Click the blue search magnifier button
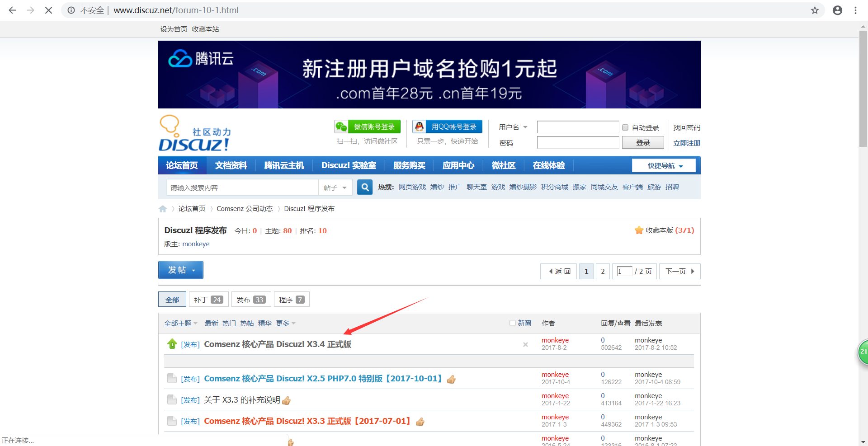Screen dimensions: 868x446 (x=365, y=187)
